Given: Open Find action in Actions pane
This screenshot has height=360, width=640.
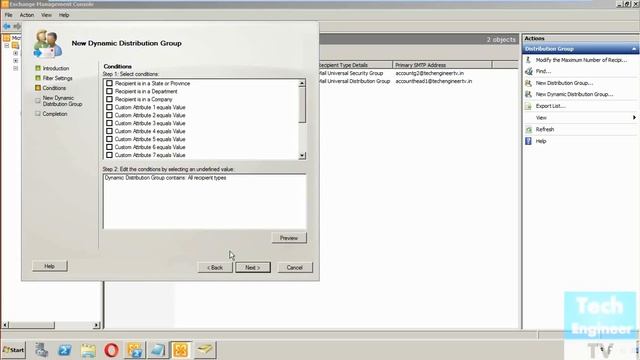Looking at the screenshot, I should (543, 71).
